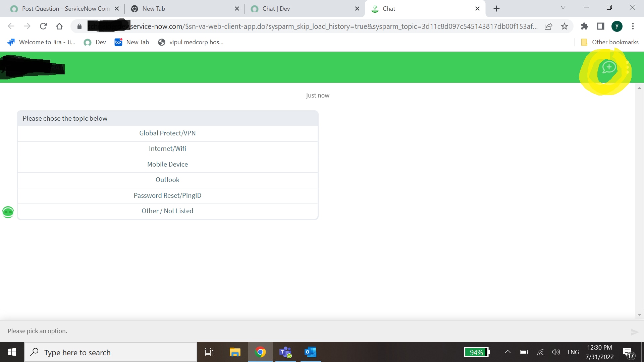Open the Chrome extensions puzzle icon
Screen dimensions: 644x362
[x=585, y=26]
